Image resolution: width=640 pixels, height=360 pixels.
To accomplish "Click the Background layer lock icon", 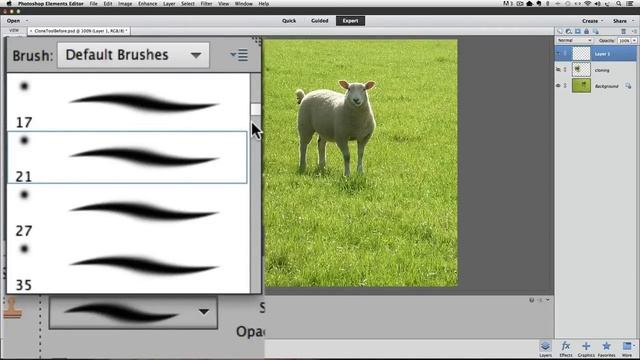I will [628, 86].
